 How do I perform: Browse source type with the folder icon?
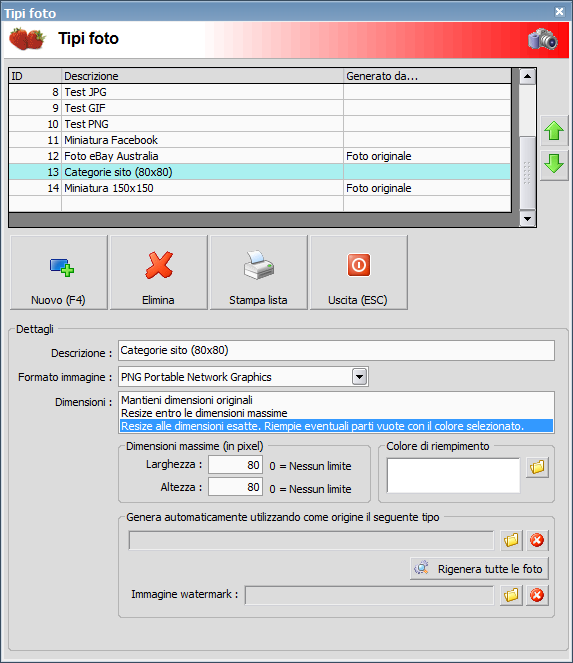coord(511,540)
